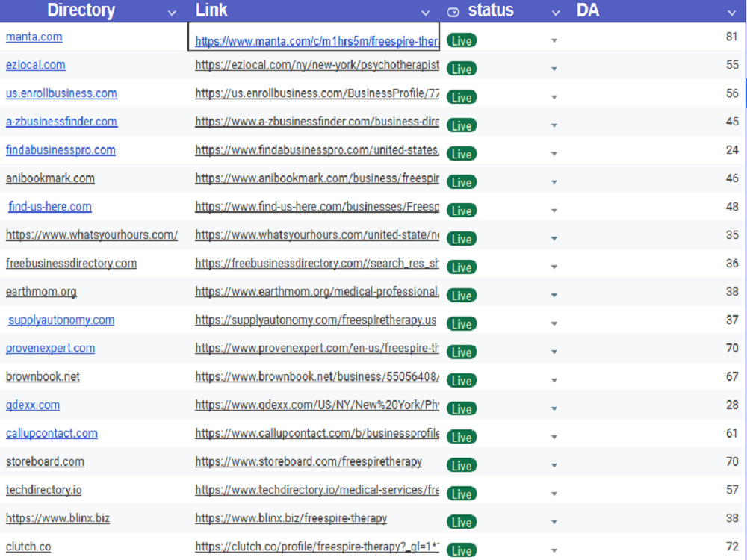The width and height of the screenshot is (747, 560).
Task: Open the https://www.blinx.biz directory link
Action: (x=58, y=518)
